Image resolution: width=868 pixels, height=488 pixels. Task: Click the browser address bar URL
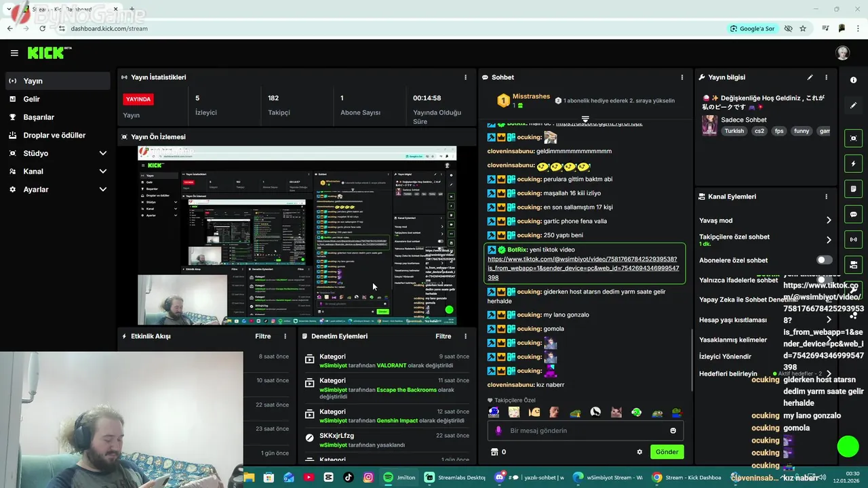[109, 28]
